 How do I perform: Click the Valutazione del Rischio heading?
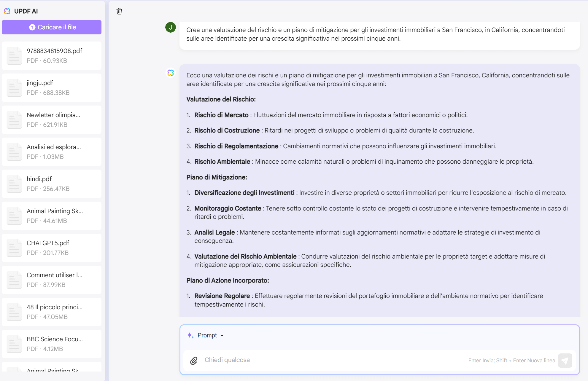coord(221,99)
